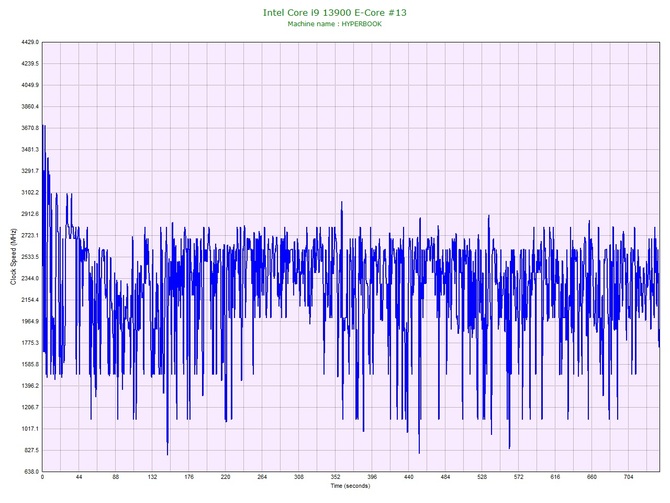Click the 704 tick on time axis
This screenshot has width=670, height=503.
pyautogui.click(x=629, y=477)
